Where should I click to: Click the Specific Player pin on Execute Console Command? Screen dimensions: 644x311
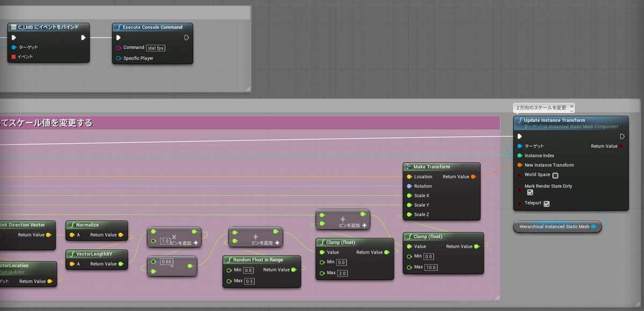[x=119, y=58]
